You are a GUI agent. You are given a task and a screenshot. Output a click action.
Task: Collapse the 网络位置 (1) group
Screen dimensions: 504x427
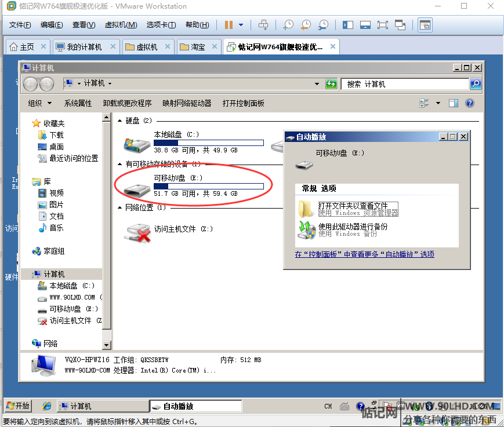[x=119, y=208]
